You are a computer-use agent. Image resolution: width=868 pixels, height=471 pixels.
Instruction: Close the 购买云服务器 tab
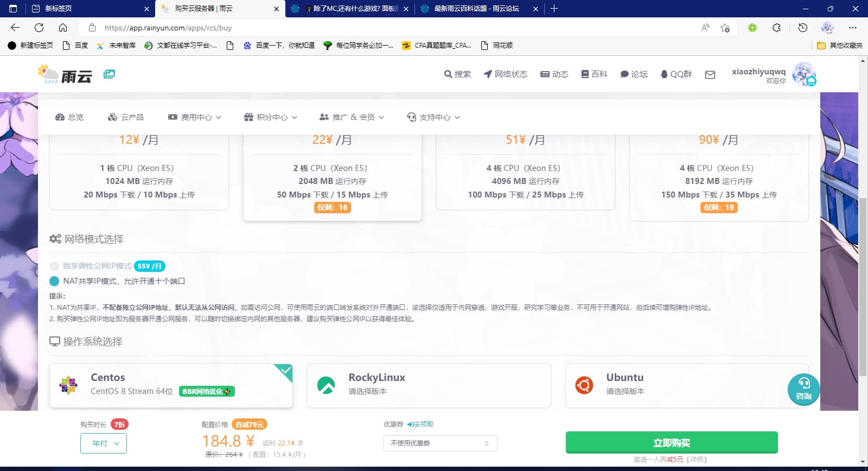click(x=276, y=9)
